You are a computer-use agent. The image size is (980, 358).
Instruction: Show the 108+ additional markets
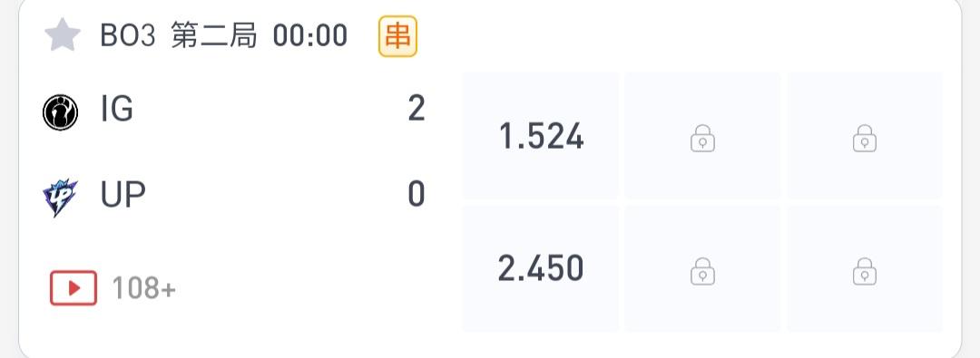[143, 288]
